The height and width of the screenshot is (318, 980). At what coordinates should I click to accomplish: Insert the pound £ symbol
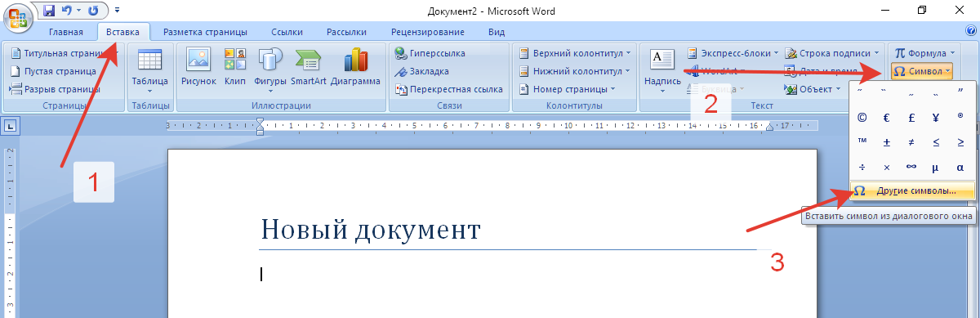point(911,118)
